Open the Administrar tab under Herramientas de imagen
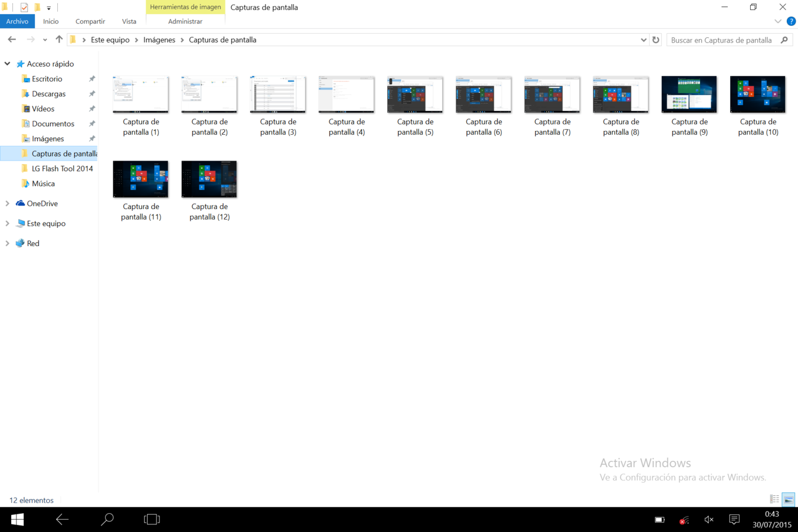This screenshot has width=798, height=532. [185, 22]
